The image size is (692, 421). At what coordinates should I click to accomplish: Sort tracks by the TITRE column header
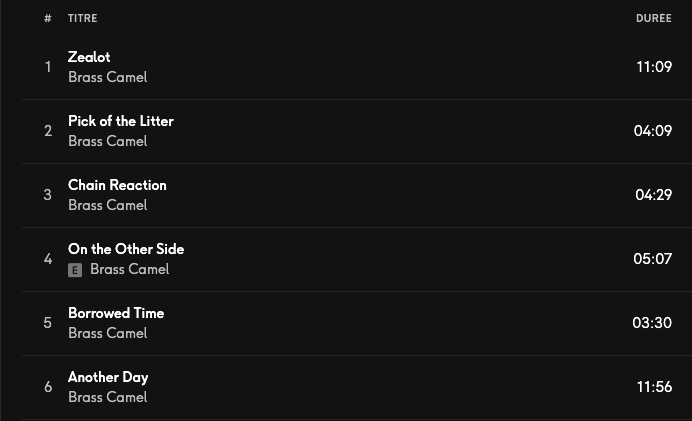pos(83,18)
